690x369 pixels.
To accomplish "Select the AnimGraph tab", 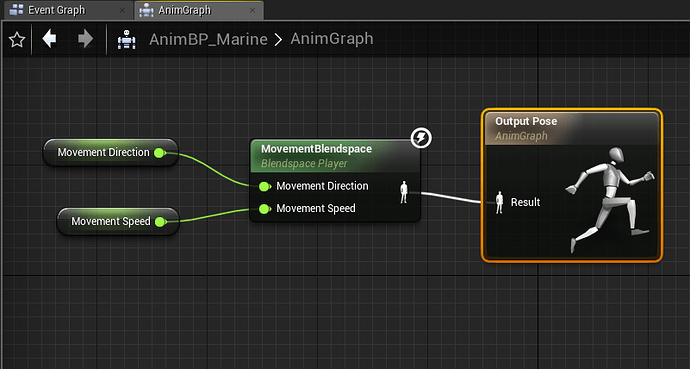I will tap(199, 10).
